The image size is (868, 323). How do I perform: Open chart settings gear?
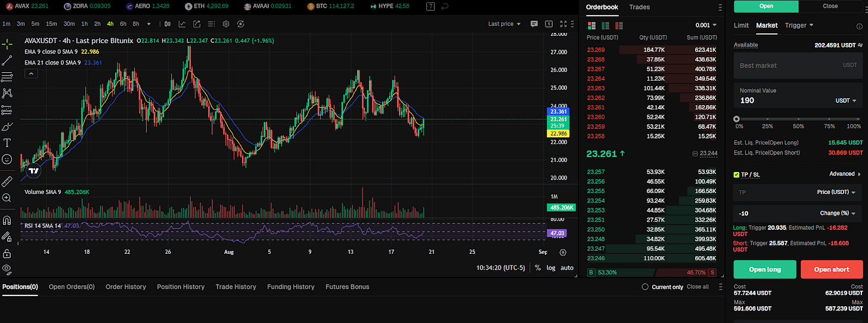point(226,24)
